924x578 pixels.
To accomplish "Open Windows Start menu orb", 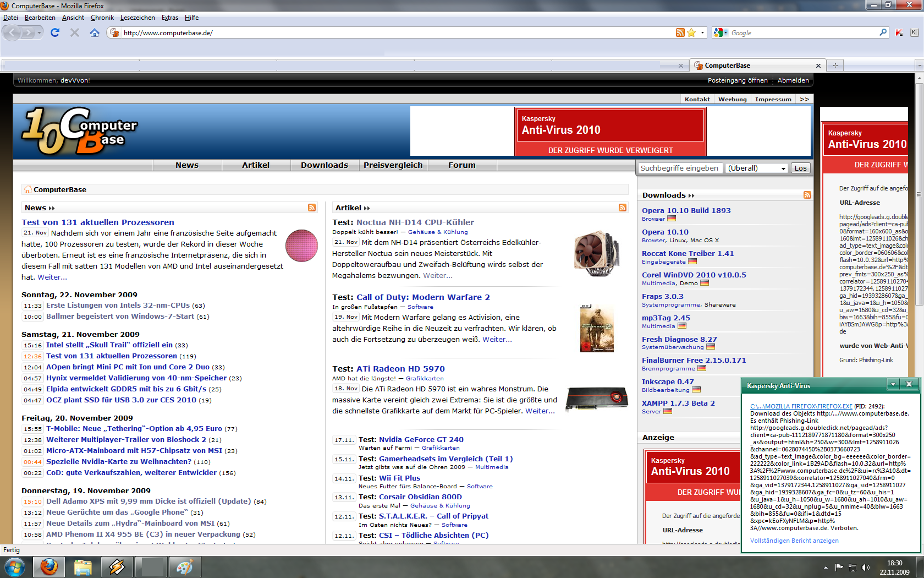I will click(14, 567).
